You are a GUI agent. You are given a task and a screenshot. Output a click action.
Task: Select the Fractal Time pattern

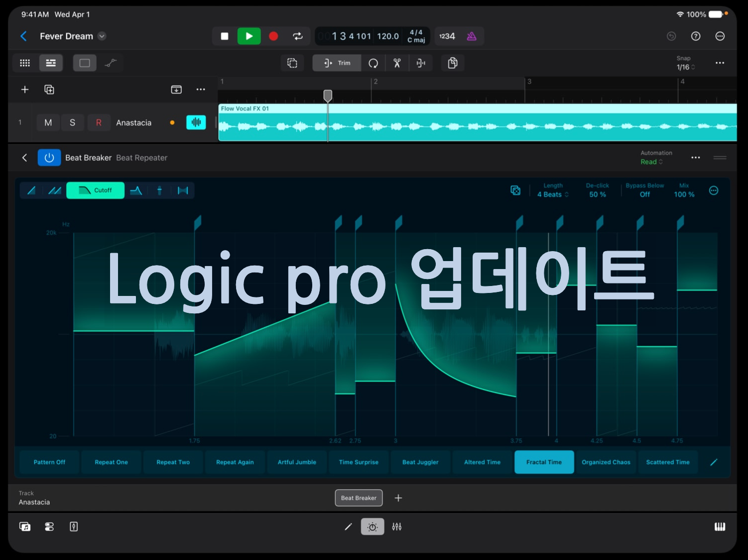coord(544,462)
